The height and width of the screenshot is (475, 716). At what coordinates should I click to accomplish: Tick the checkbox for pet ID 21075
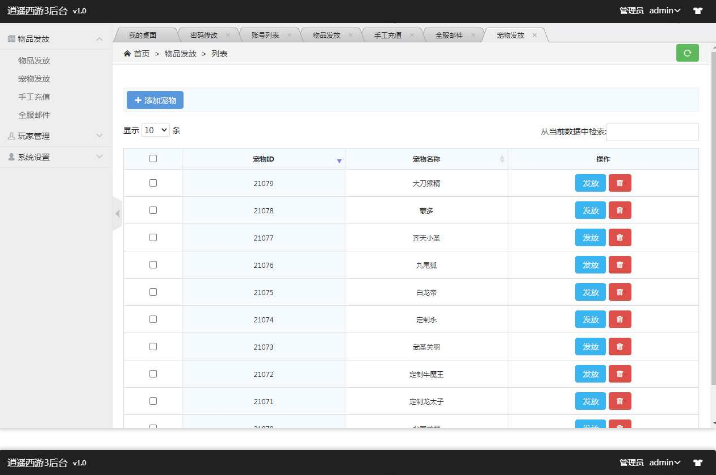click(153, 292)
